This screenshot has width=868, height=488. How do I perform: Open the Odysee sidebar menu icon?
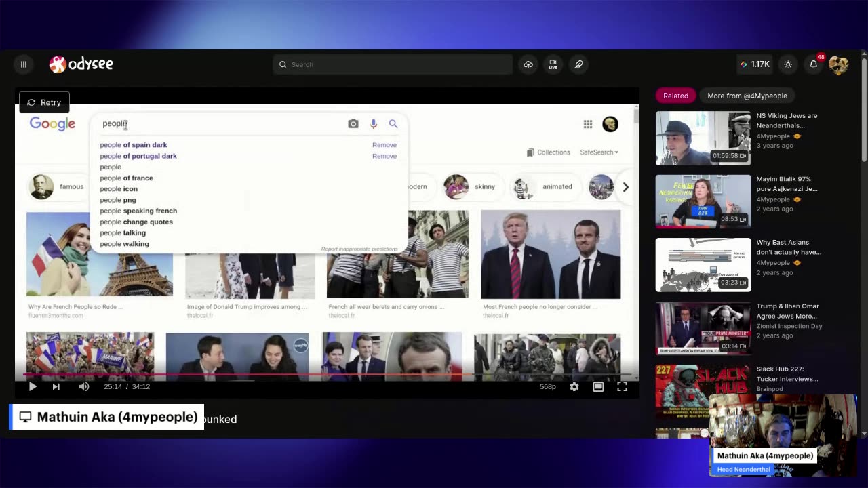click(x=23, y=64)
